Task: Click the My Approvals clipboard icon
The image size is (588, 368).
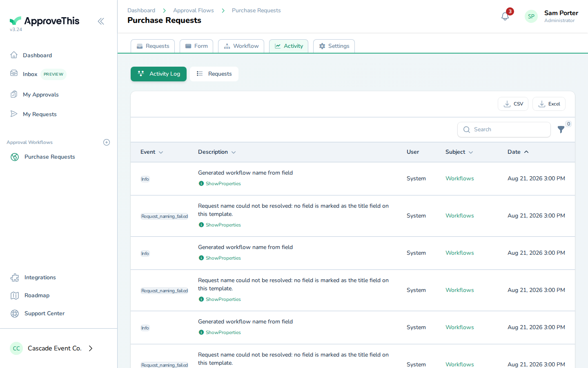Action: point(14,94)
